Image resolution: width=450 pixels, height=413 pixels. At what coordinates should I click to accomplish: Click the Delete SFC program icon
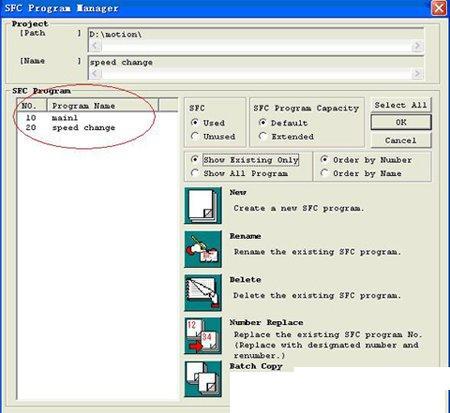click(x=203, y=293)
